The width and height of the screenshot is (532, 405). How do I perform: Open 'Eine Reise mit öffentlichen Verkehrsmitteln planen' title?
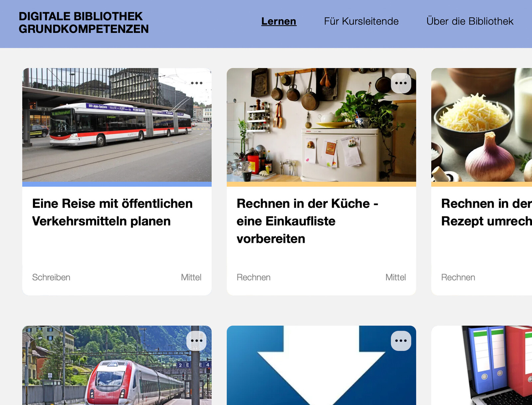coord(112,212)
